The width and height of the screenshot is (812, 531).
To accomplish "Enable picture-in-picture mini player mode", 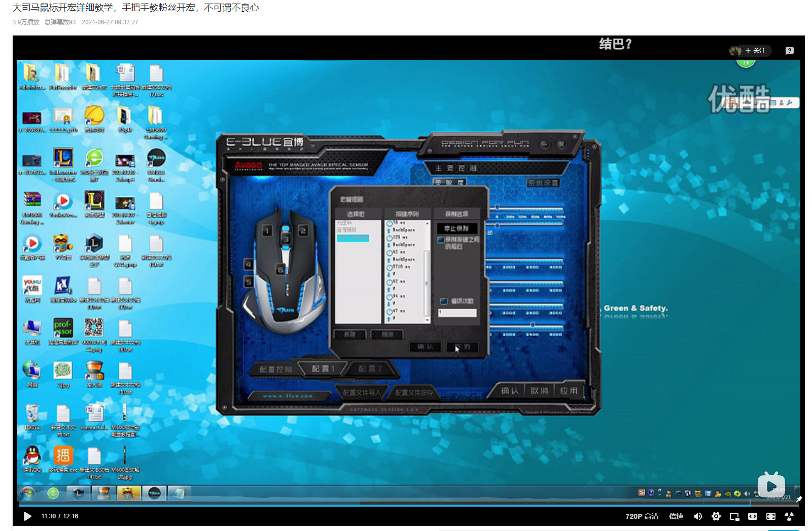I will [x=734, y=516].
